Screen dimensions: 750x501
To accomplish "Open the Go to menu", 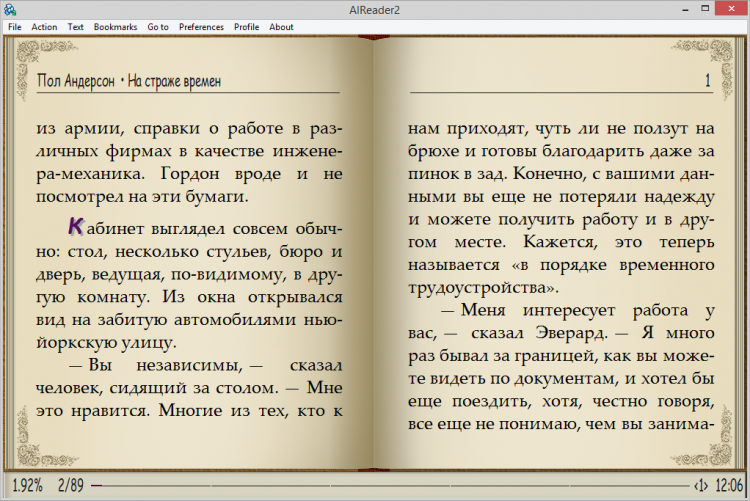I will 158,27.
